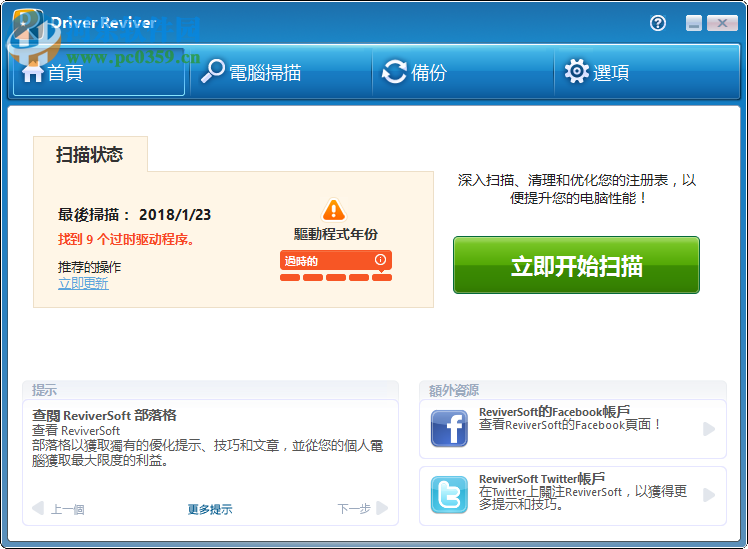Click the house icon on 首頁
The height and width of the screenshot is (549, 748).
click(x=33, y=72)
